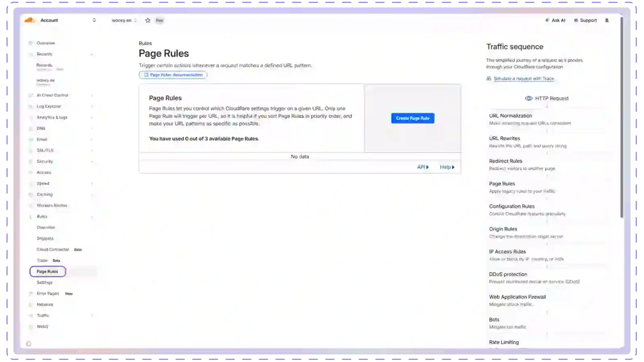
Task: Click the collapse sidebar icon at bottom
Action: click(x=29, y=343)
